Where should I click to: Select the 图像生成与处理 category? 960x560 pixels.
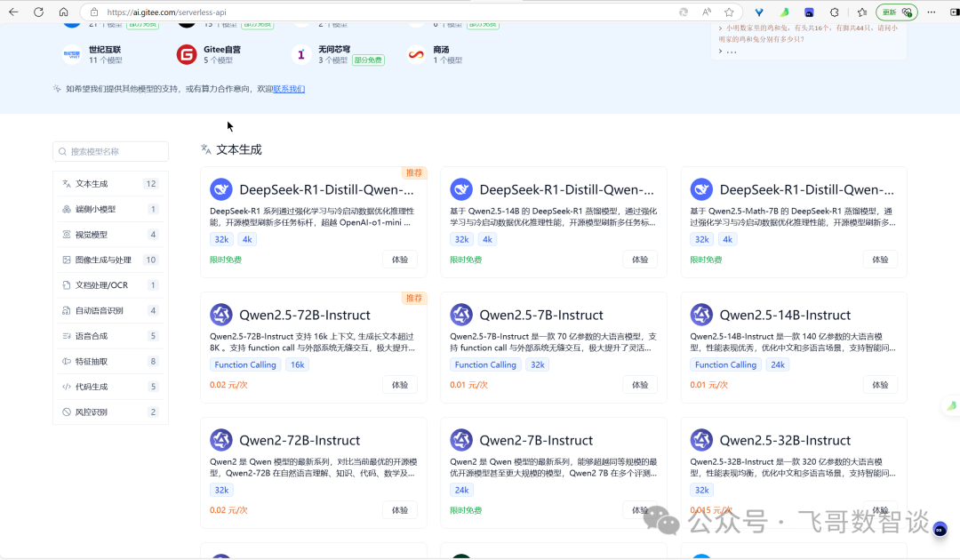click(110, 260)
